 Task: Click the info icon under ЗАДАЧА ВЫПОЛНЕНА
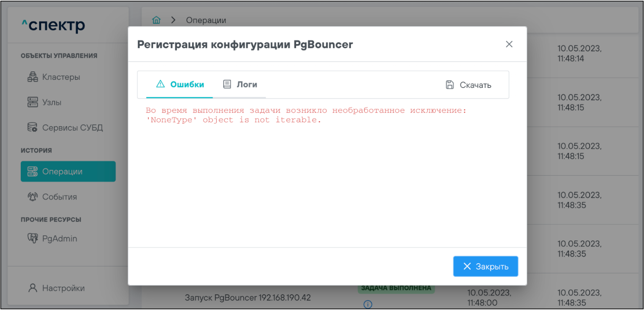pyautogui.click(x=368, y=304)
